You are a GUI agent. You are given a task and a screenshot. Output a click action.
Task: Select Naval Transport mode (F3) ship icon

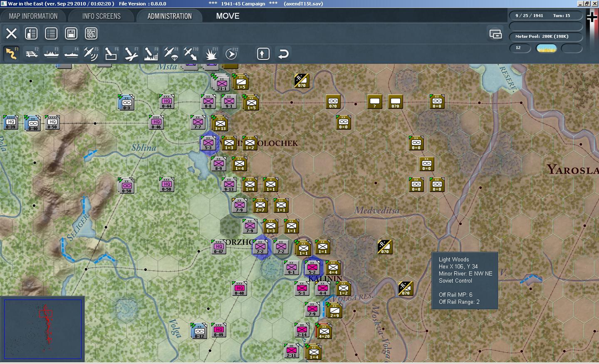(x=51, y=54)
